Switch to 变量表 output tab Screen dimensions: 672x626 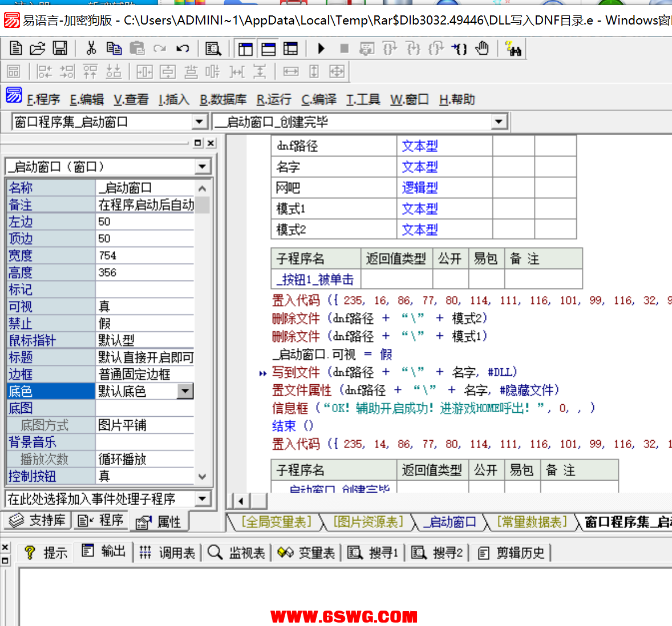click(x=306, y=553)
